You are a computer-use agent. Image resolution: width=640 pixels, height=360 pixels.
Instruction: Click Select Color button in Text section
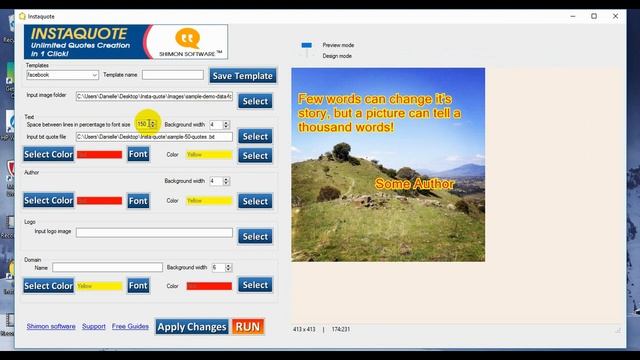click(x=49, y=154)
